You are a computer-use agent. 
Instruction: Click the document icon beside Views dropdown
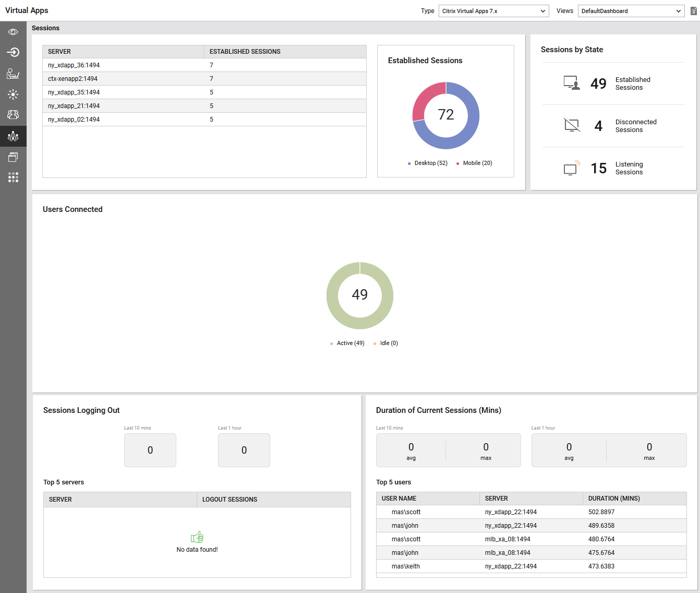(693, 11)
